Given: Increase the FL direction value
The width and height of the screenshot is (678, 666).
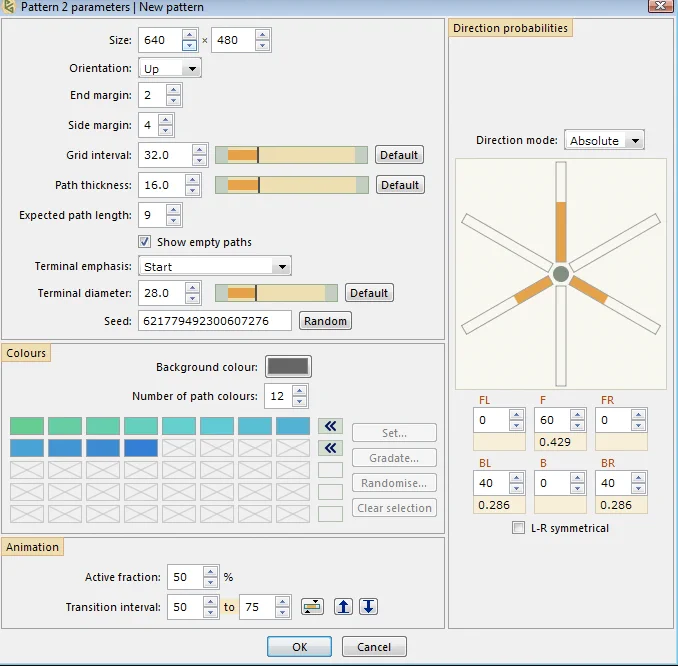Looking at the screenshot, I should point(516,415).
